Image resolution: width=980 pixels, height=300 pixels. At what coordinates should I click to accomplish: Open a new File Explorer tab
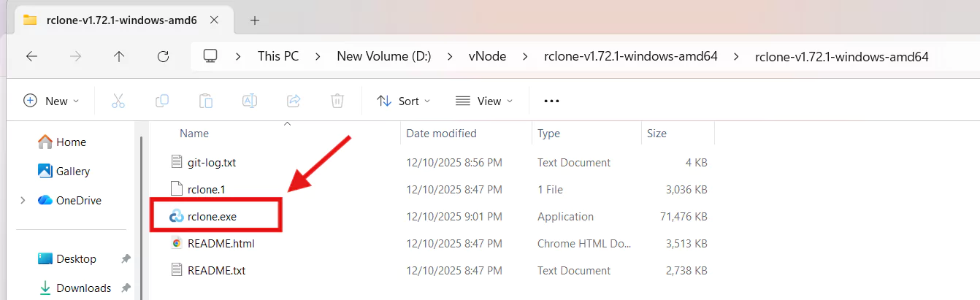[255, 20]
